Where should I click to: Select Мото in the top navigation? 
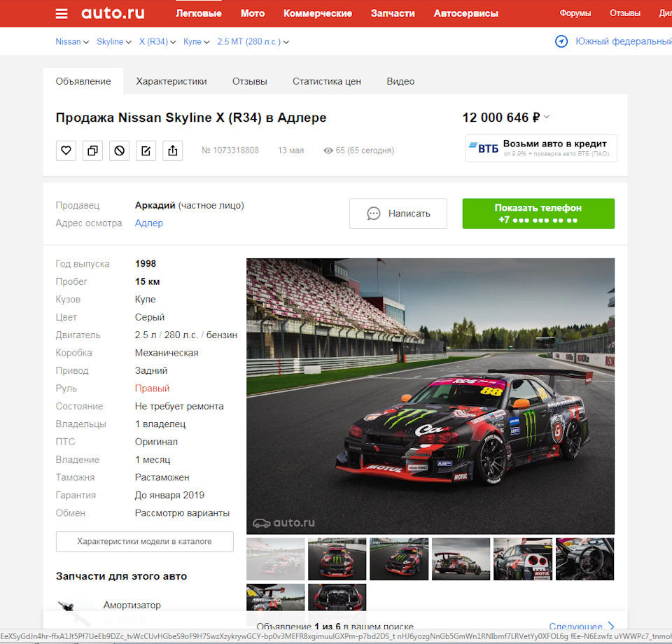point(253,13)
